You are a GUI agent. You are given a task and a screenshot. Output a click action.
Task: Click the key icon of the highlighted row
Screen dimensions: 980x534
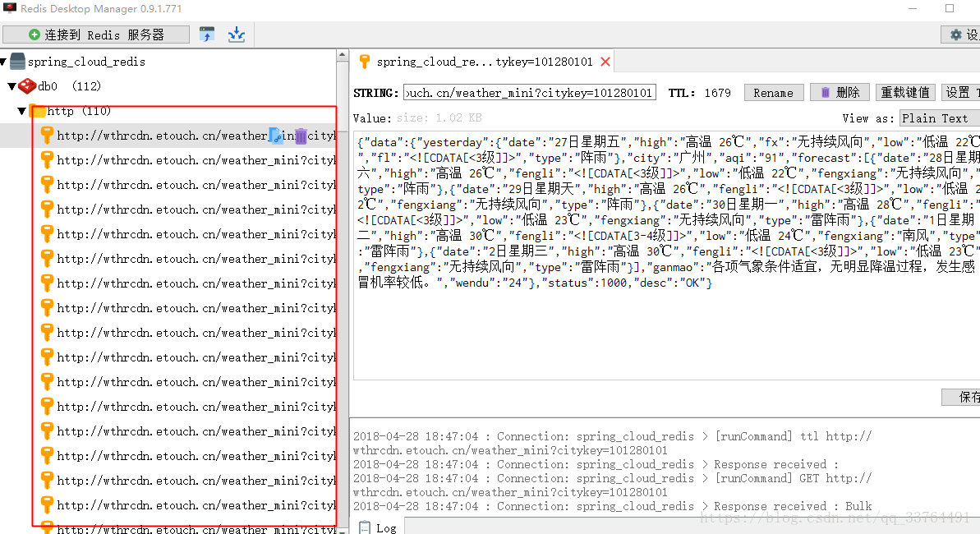pos(47,136)
